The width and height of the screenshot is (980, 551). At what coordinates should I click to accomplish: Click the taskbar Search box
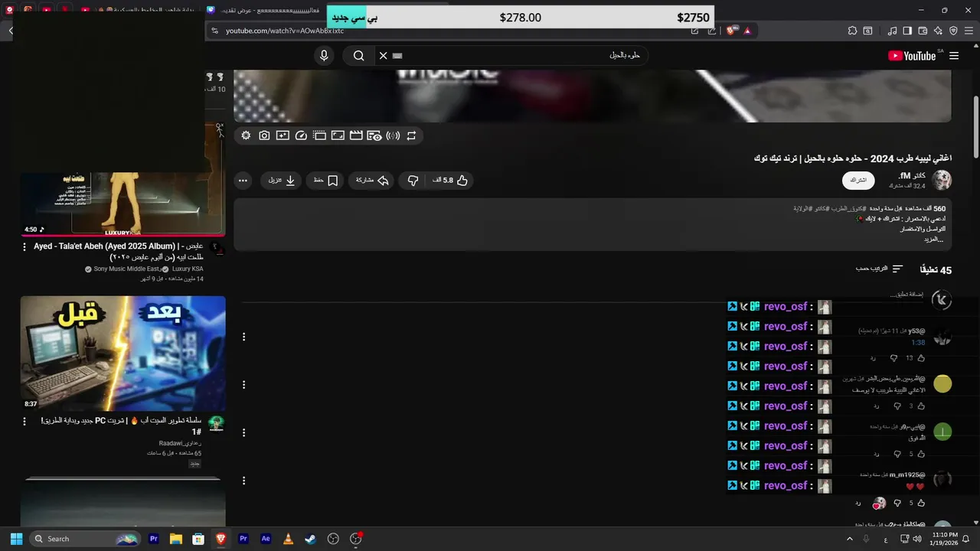[x=86, y=539]
